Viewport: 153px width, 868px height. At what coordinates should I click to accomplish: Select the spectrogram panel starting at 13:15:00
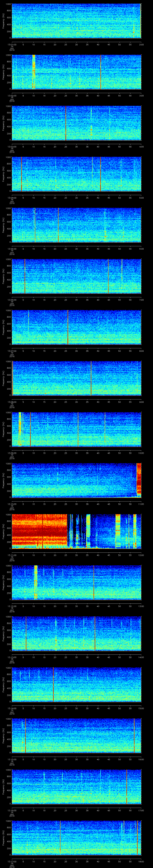77,736
